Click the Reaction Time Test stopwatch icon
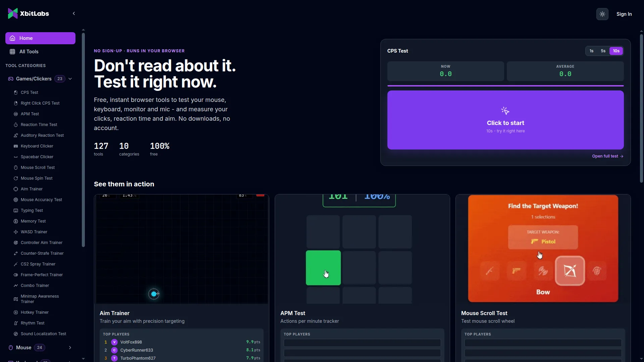This screenshot has width=644, height=362. click(15, 125)
